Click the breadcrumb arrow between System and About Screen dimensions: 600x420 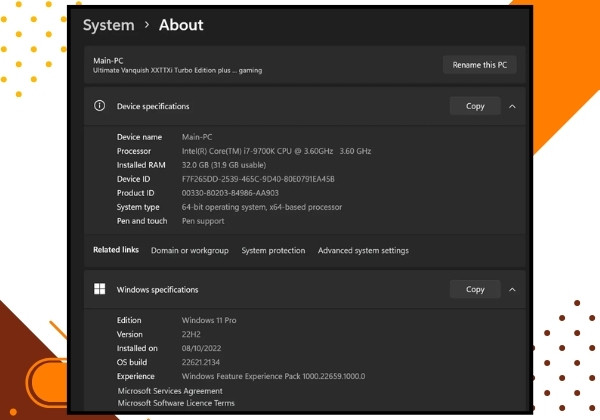click(147, 25)
